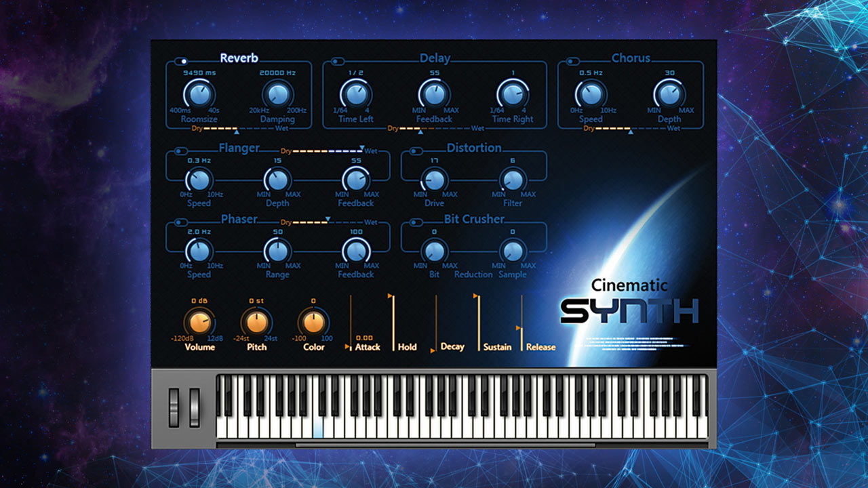Select the orange Color knob
This screenshot has width=868, height=488.
click(313, 322)
